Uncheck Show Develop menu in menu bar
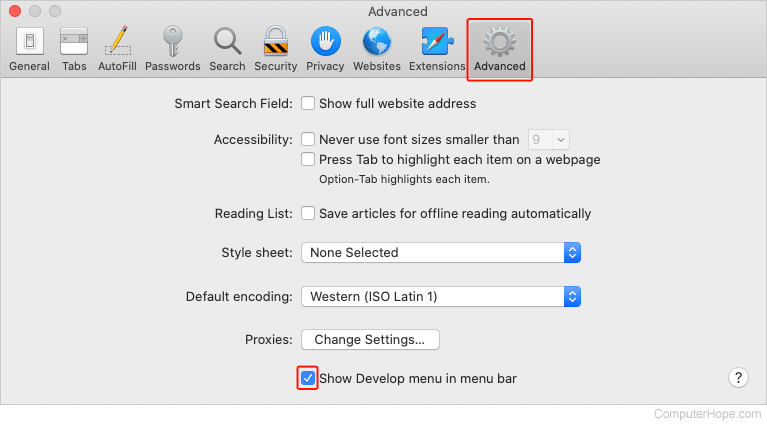767x425 pixels. [x=308, y=378]
